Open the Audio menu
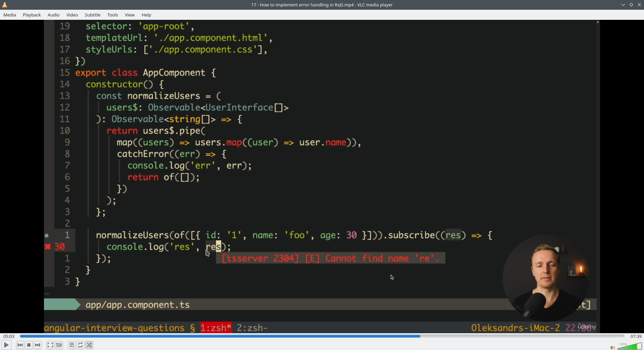The height and width of the screenshot is (350, 644). tap(53, 15)
